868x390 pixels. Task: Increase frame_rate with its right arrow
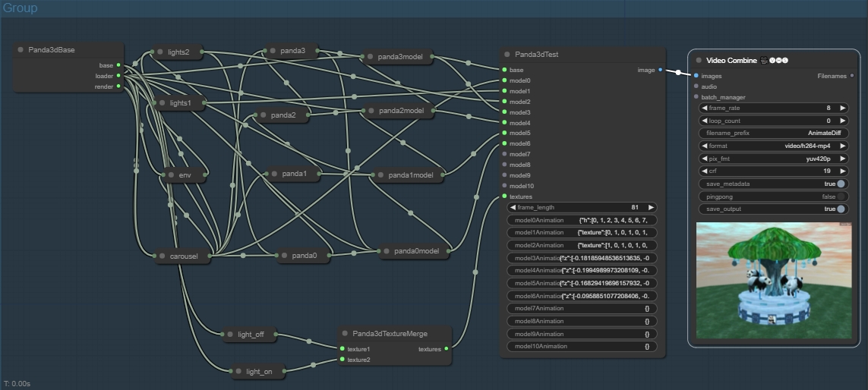(x=842, y=109)
